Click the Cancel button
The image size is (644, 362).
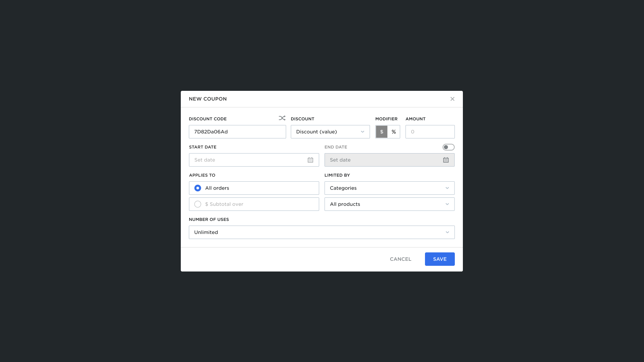400,259
